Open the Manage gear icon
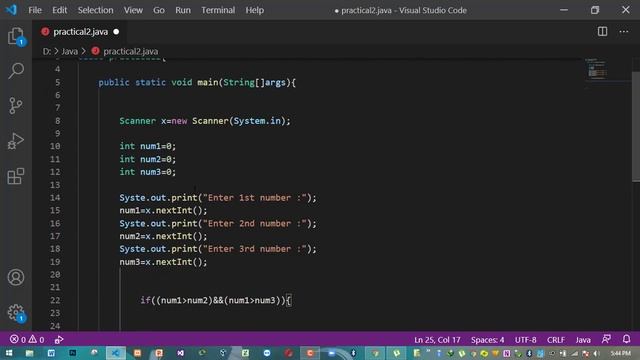Screen dimensions: 640x360 (16, 313)
